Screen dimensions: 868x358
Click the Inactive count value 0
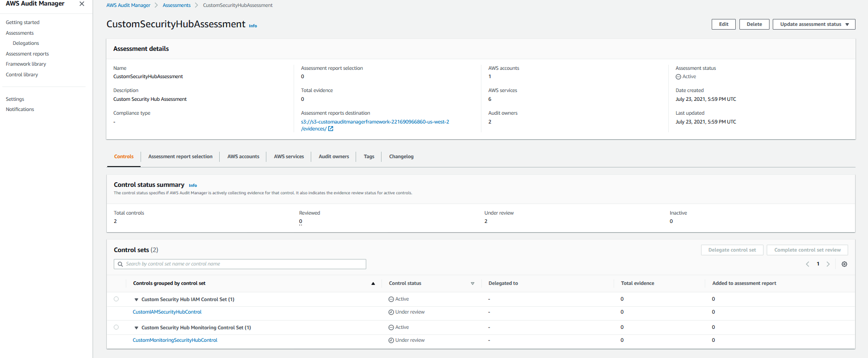pyautogui.click(x=671, y=222)
